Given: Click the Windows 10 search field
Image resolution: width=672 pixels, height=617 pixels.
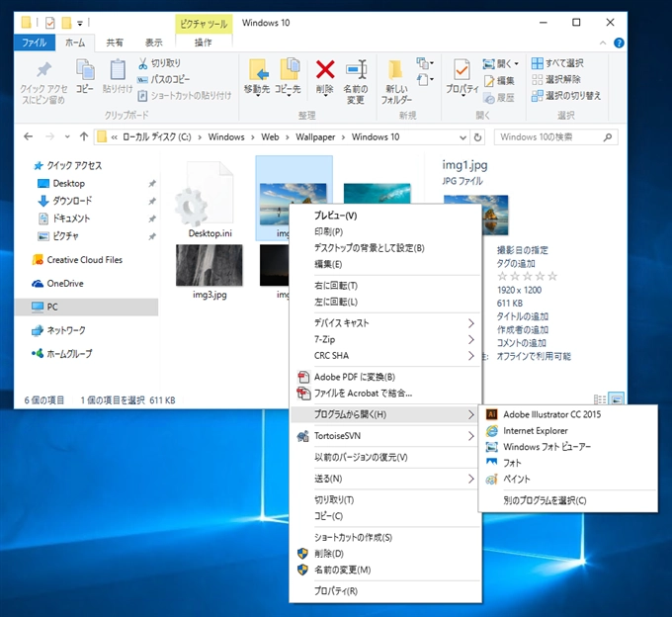Looking at the screenshot, I should pyautogui.click(x=555, y=137).
